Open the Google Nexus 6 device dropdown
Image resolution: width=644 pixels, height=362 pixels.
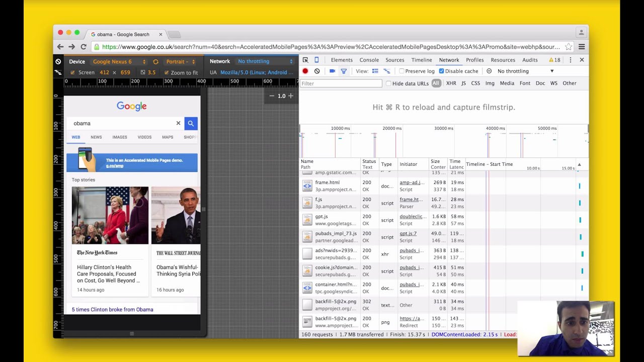tap(119, 61)
